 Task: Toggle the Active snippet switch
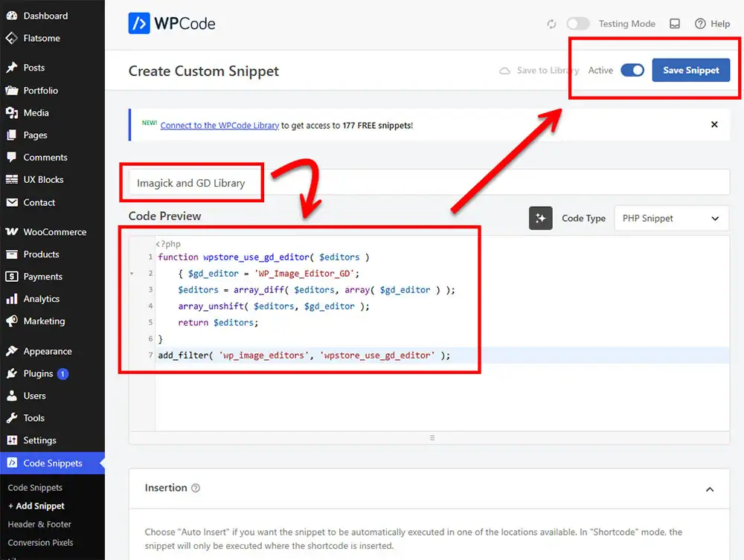(632, 70)
